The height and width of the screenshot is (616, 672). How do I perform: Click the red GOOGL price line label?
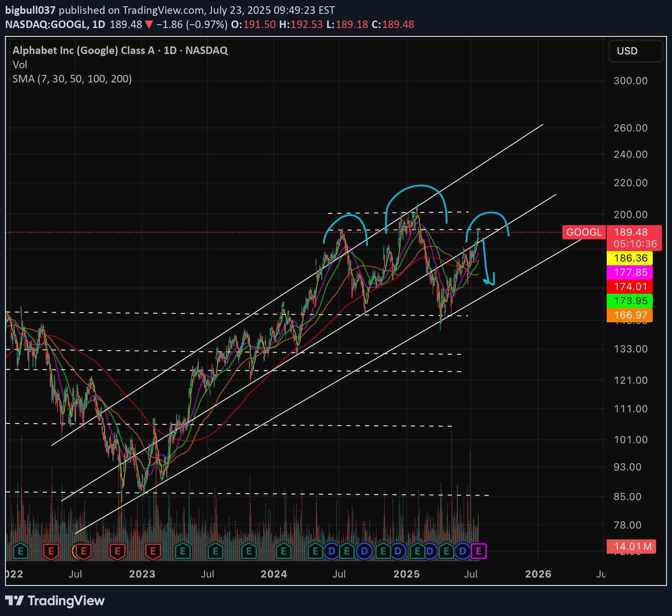[584, 232]
